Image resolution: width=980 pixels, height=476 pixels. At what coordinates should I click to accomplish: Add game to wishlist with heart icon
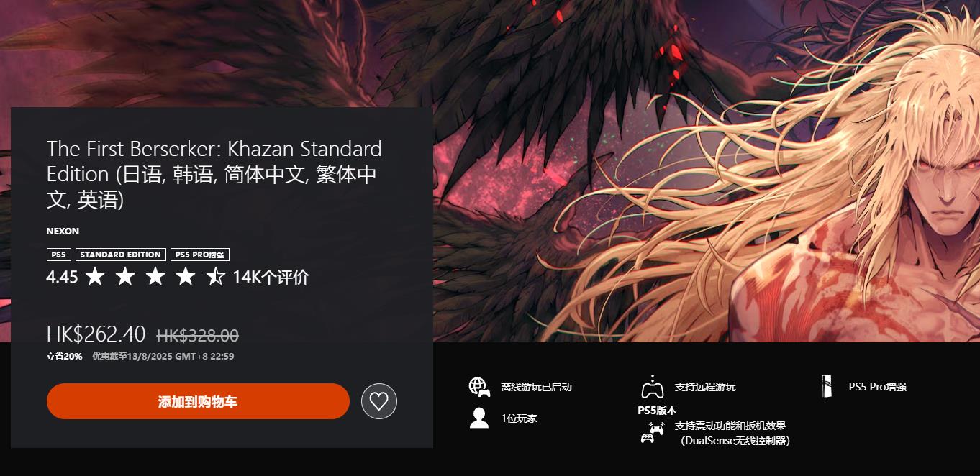(x=379, y=401)
